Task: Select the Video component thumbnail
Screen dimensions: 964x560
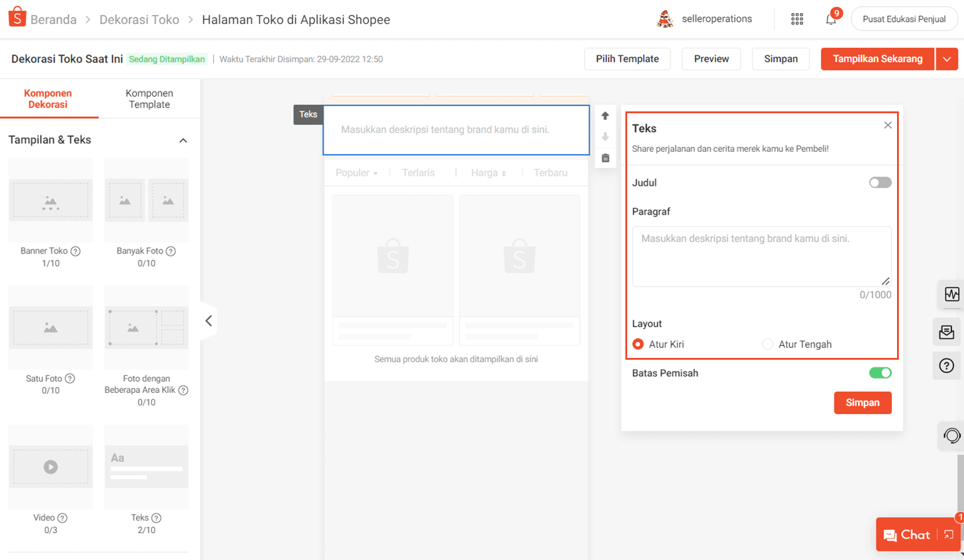Action: 51,466
